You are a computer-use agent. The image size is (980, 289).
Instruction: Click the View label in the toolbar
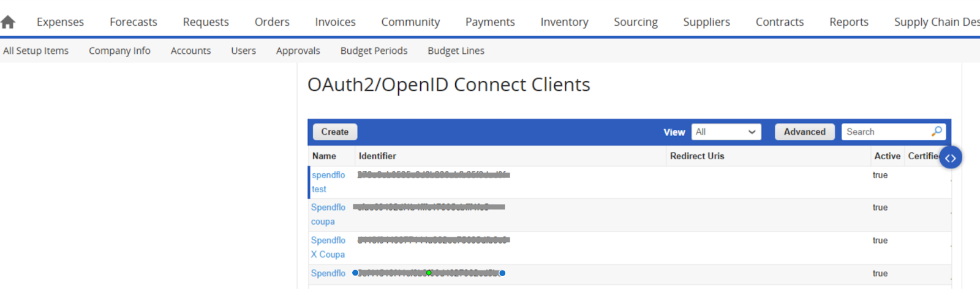coord(674,132)
